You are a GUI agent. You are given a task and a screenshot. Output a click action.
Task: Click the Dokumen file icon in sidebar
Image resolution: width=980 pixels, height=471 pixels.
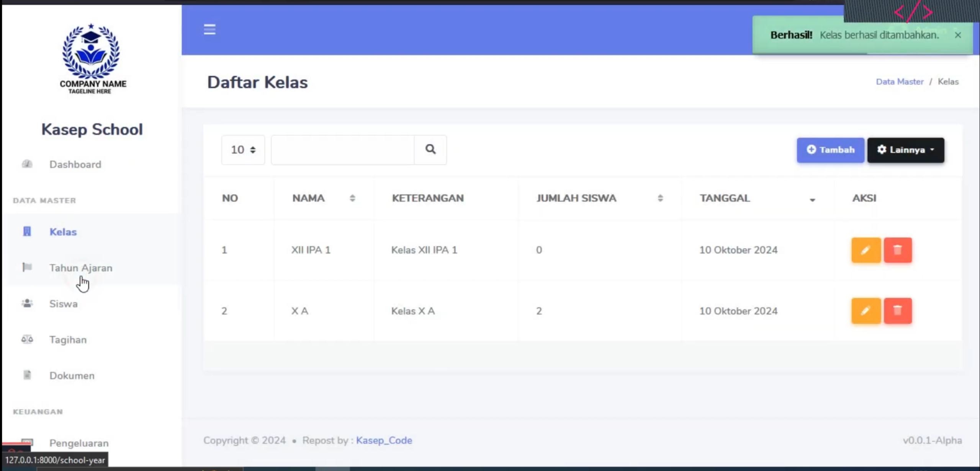[x=27, y=375]
